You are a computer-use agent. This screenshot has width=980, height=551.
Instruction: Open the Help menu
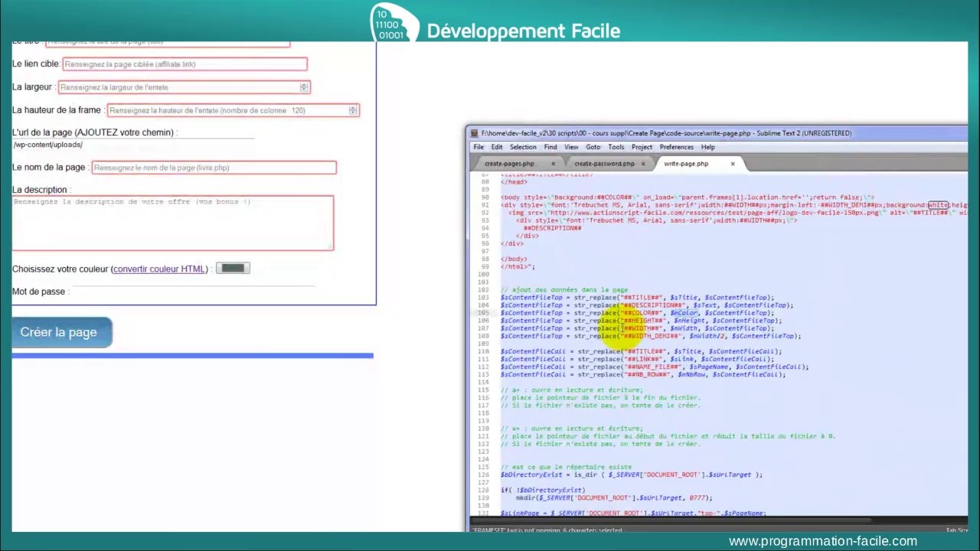pyautogui.click(x=708, y=147)
